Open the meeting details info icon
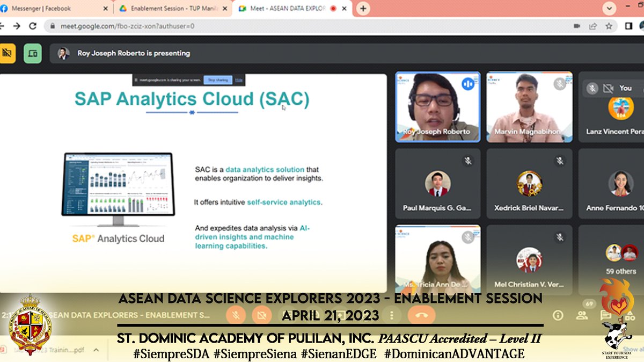This screenshot has height=362, width=644. [x=559, y=315]
